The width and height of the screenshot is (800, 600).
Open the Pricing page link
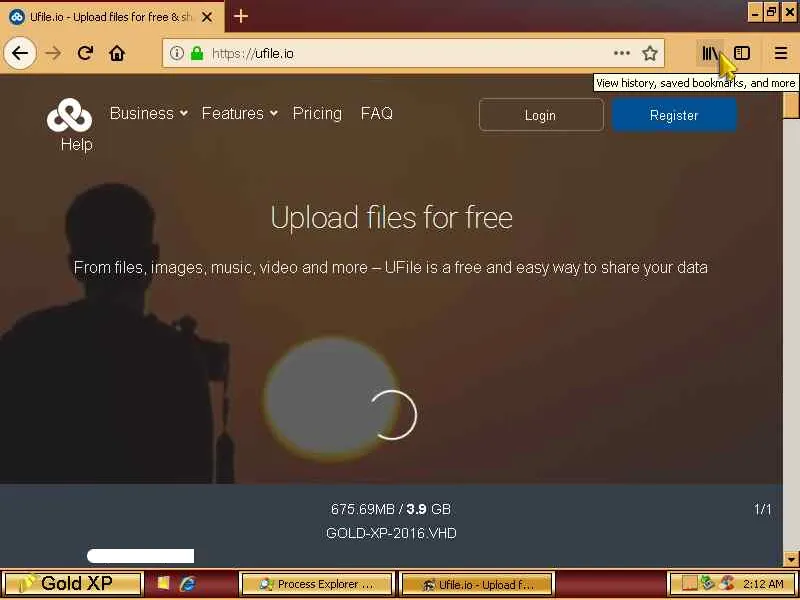coord(317,113)
